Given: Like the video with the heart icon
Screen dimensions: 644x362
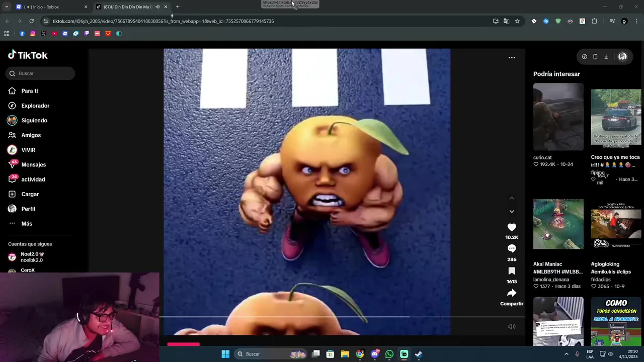Looking at the screenshot, I should tap(512, 227).
